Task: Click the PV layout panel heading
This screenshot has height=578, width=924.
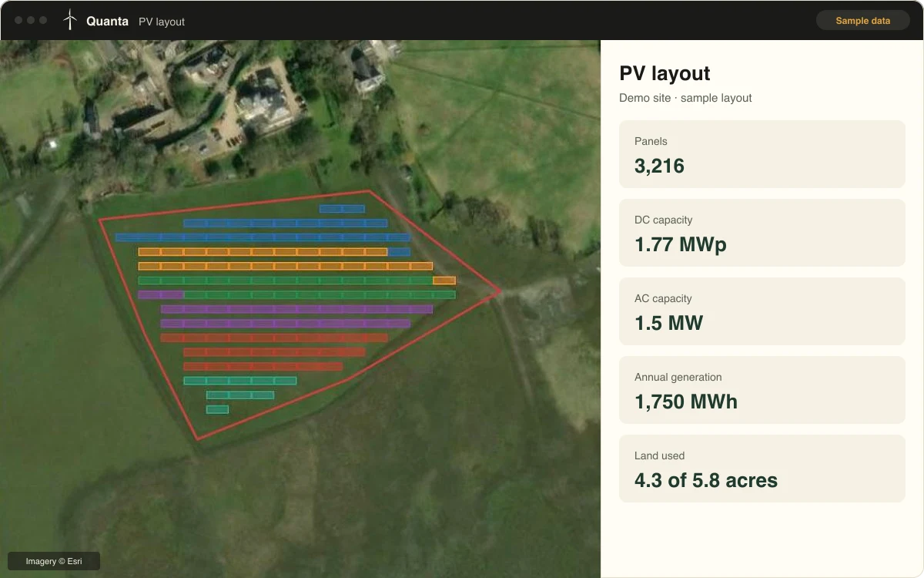Action: point(665,73)
